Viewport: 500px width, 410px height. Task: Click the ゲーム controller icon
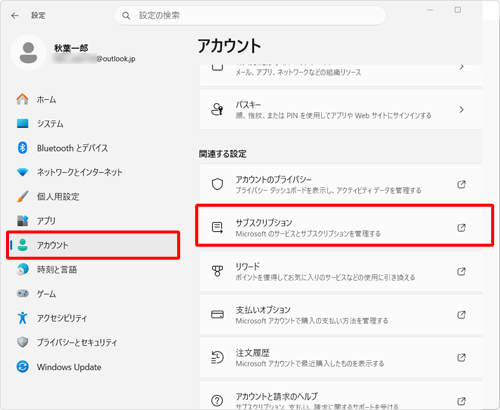(x=22, y=293)
